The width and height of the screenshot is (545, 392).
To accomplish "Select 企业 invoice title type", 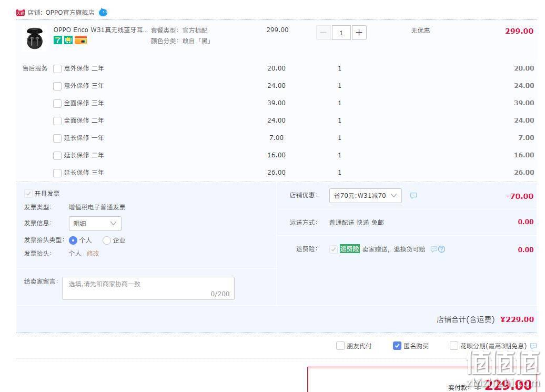I will (107, 240).
